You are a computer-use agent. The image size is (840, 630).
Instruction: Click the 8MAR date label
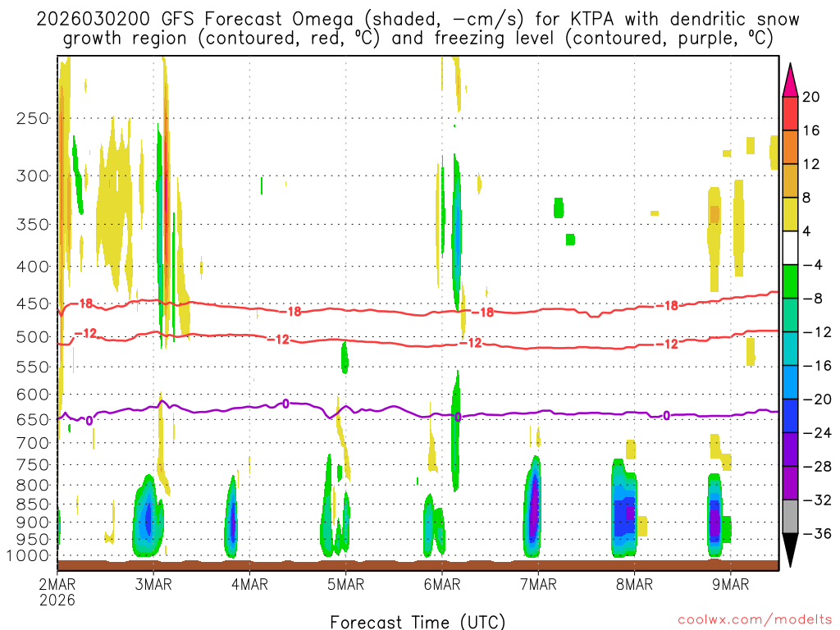634,585
